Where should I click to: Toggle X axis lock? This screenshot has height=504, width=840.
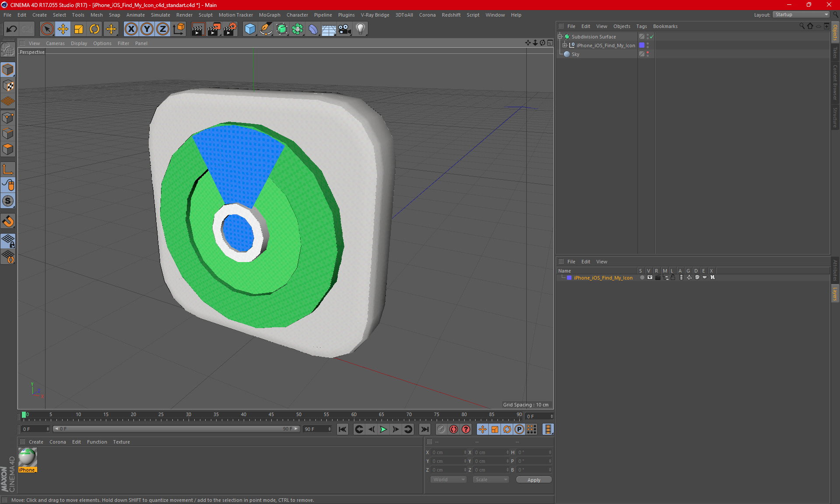(131, 29)
